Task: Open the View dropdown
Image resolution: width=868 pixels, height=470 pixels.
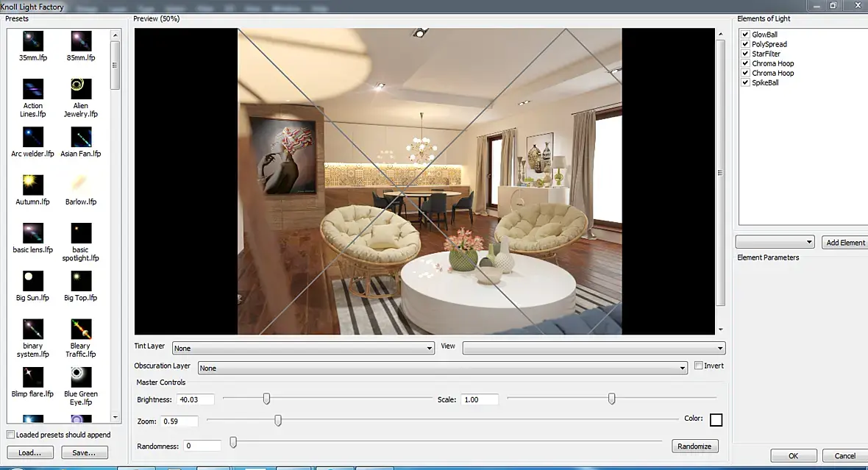Action: click(x=594, y=348)
